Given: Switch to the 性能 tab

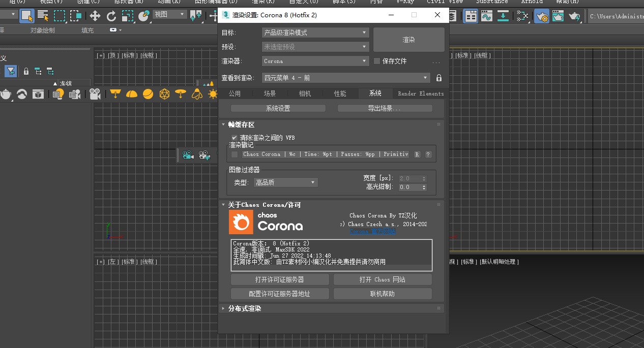Looking at the screenshot, I should (340, 93).
